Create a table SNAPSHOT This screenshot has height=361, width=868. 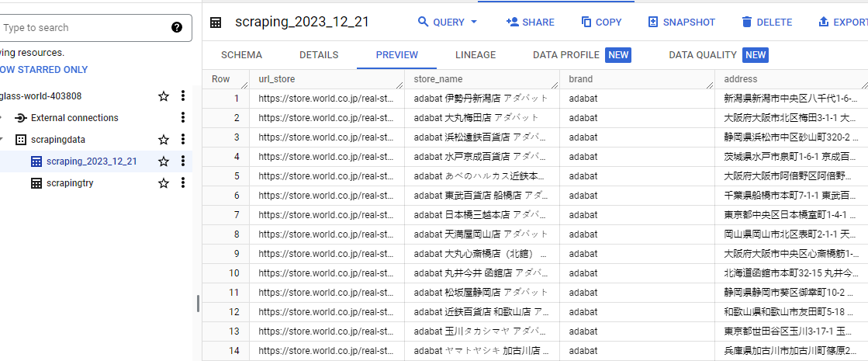[x=681, y=23]
